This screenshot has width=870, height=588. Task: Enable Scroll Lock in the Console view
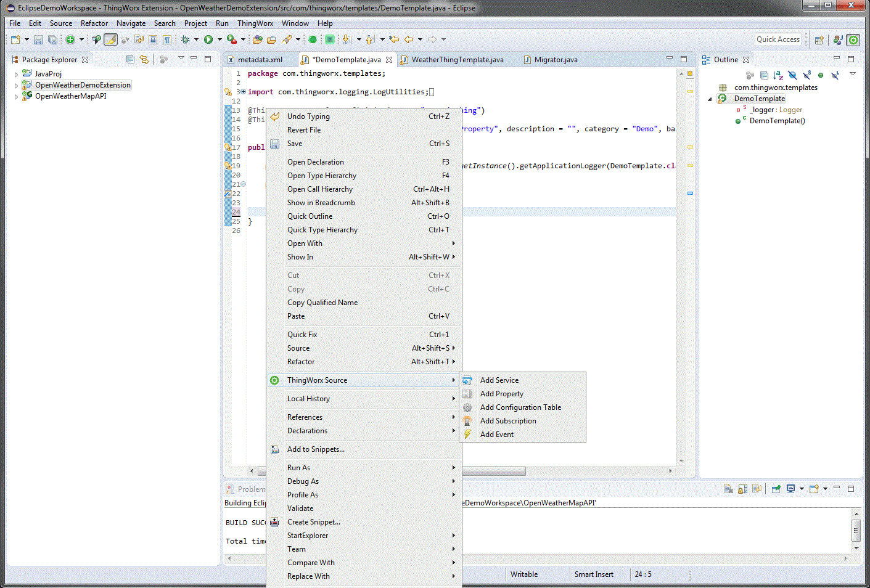pos(742,488)
